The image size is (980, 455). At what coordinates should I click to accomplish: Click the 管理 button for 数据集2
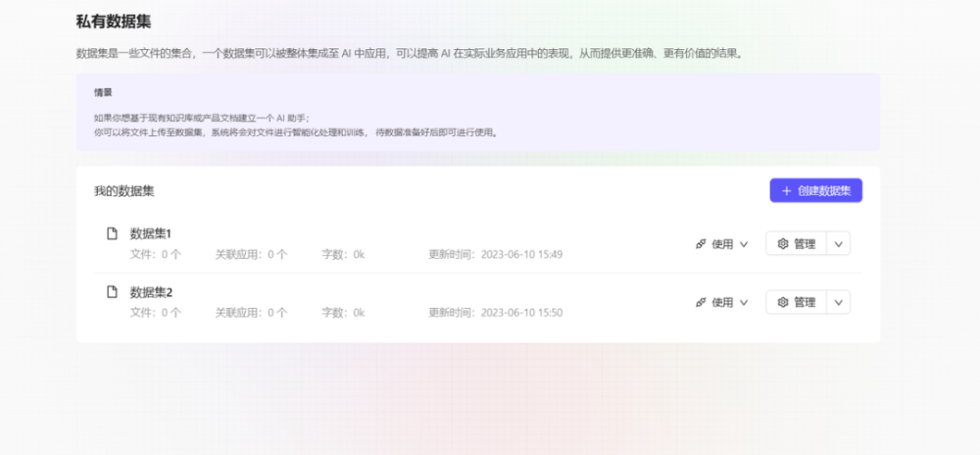point(796,302)
